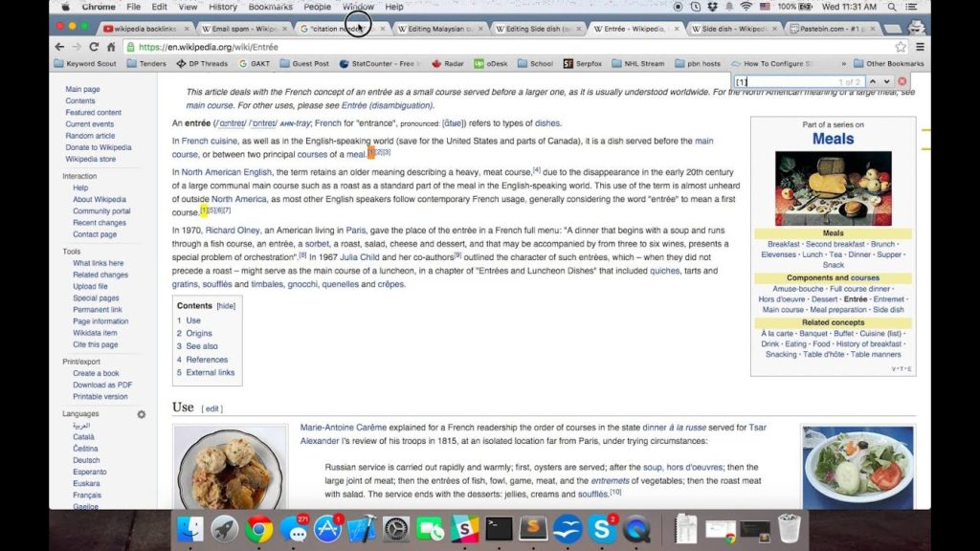Open the Tenders bookmark folder
The width and height of the screenshot is (980, 551).
(x=146, y=64)
